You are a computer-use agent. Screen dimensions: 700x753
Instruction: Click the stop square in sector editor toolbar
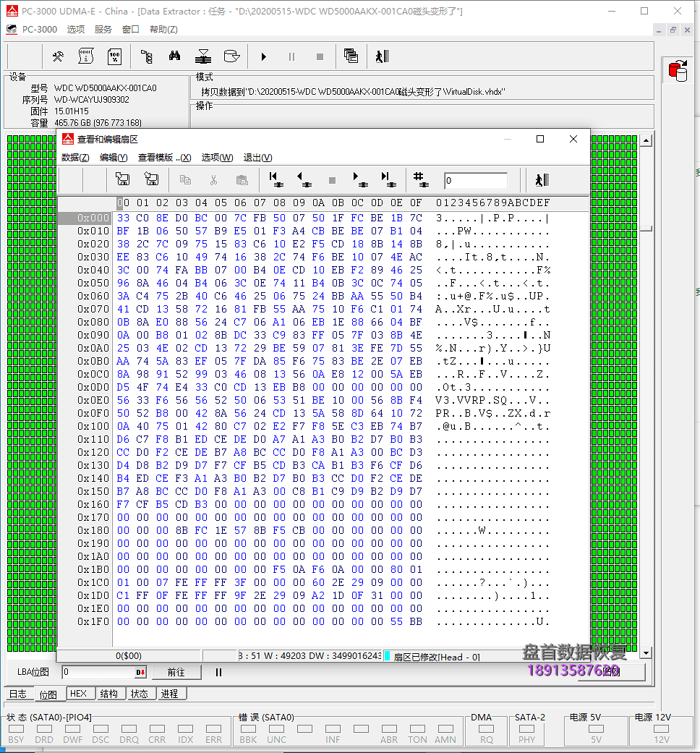pyautogui.click(x=332, y=181)
